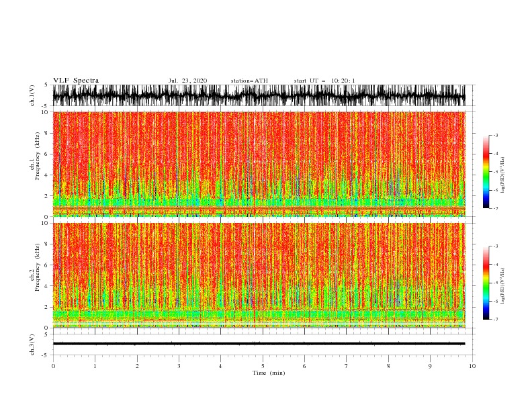Click the 'Time (min)' axis label

pyautogui.click(x=269, y=373)
